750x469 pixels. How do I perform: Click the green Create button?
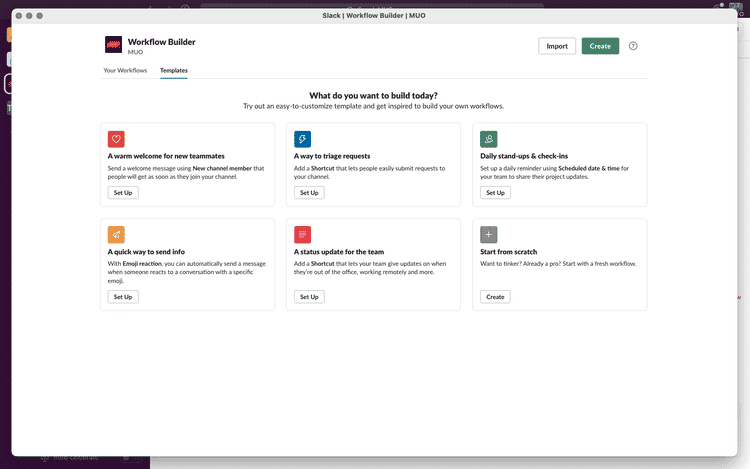600,46
